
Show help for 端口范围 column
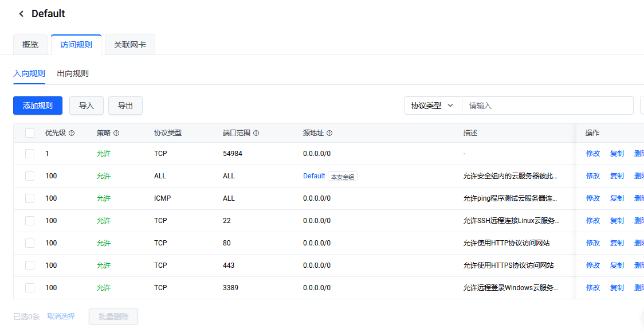[x=256, y=133]
